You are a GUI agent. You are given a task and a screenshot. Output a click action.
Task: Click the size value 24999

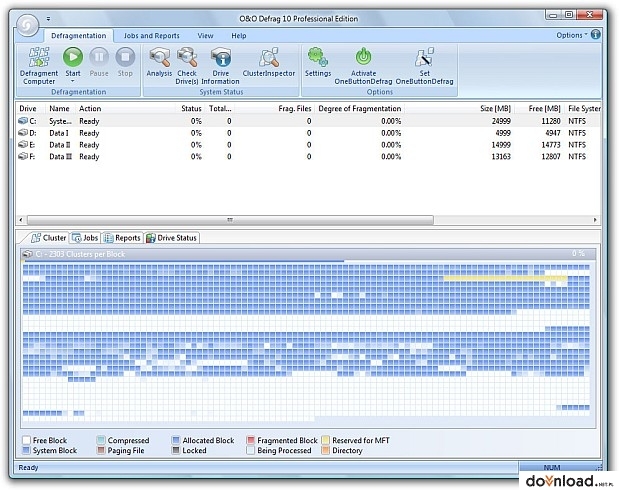pos(501,121)
